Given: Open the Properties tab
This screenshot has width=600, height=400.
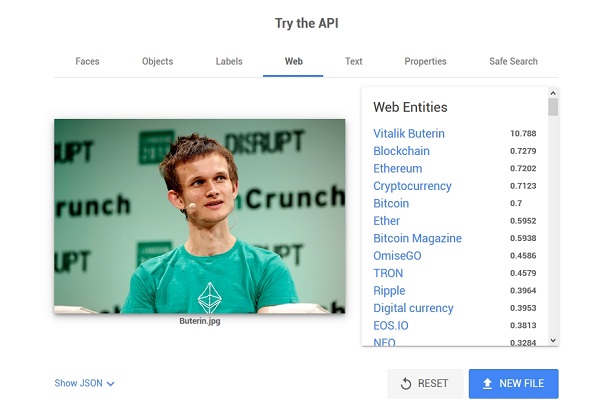Looking at the screenshot, I should (425, 61).
